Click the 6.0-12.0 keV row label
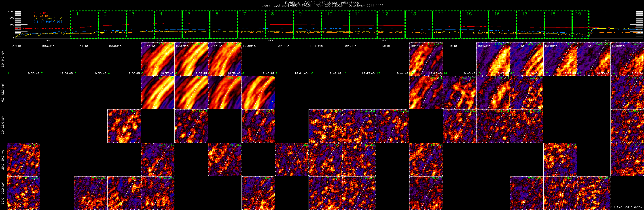 (x=2, y=92)
